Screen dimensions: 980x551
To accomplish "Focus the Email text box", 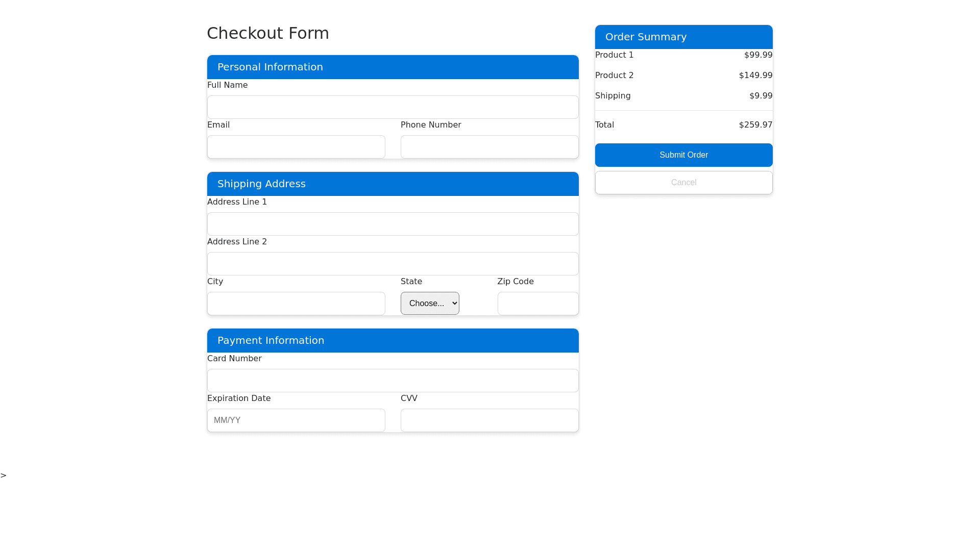I will 296,147.
